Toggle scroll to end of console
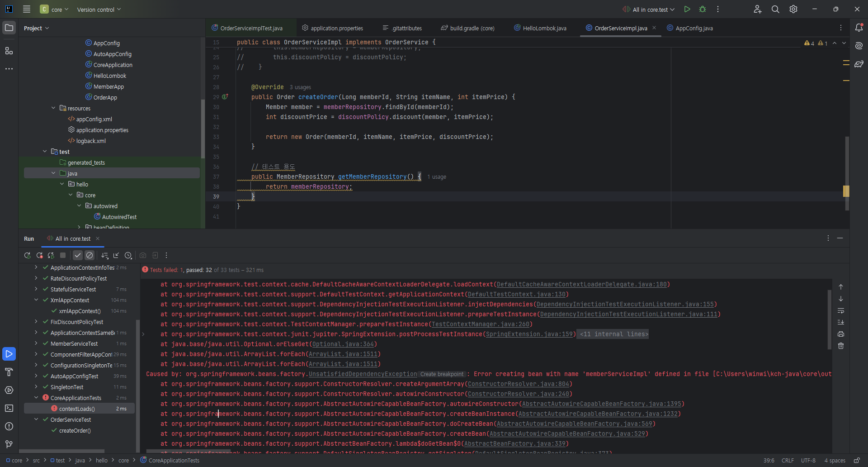 point(841,322)
